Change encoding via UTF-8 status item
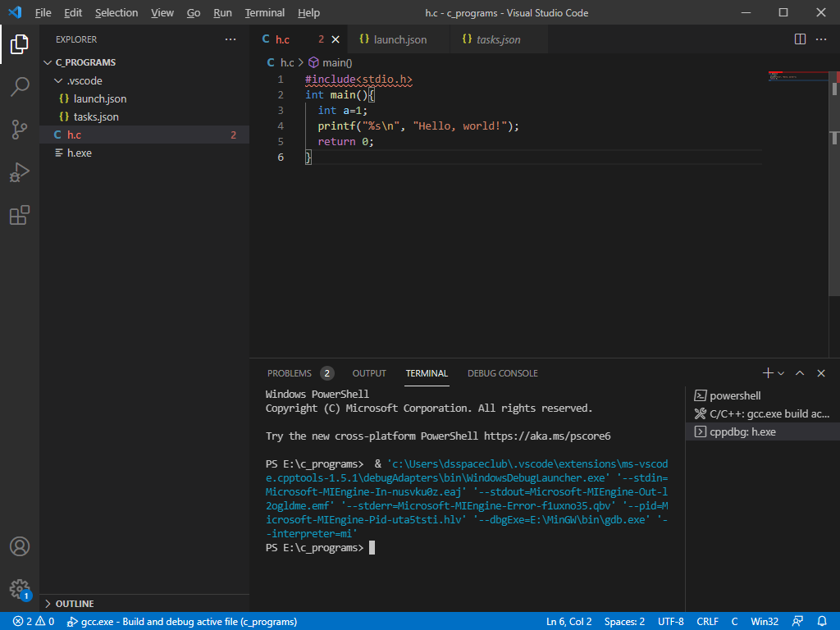Image resolution: width=840 pixels, height=630 pixels. pyautogui.click(x=671, y=622)
